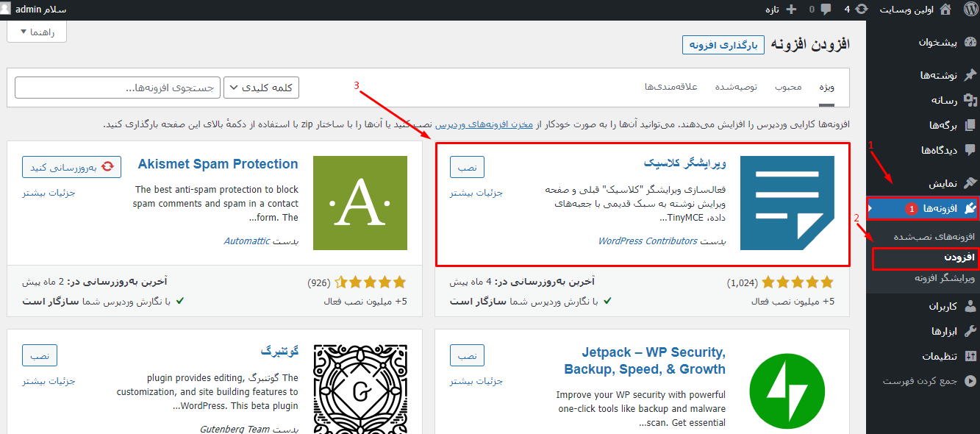
Task: Open افزونه‌های نصب‌شده submenu item
Action: 934,237
